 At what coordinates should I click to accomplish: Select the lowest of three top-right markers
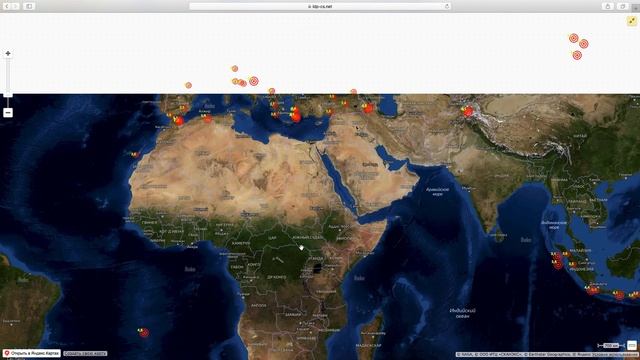(x=577, y=56)
